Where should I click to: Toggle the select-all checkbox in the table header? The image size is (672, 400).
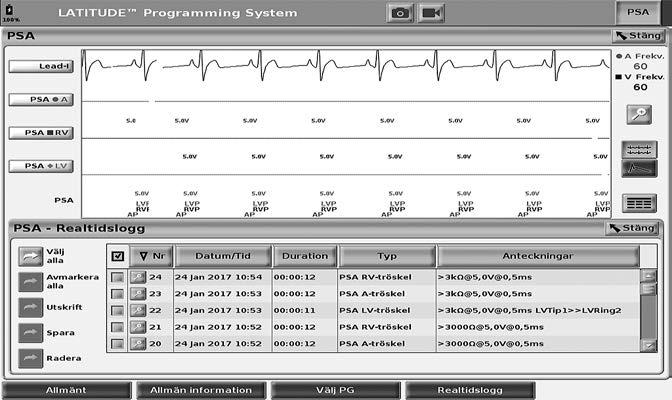tap(117, 256)
